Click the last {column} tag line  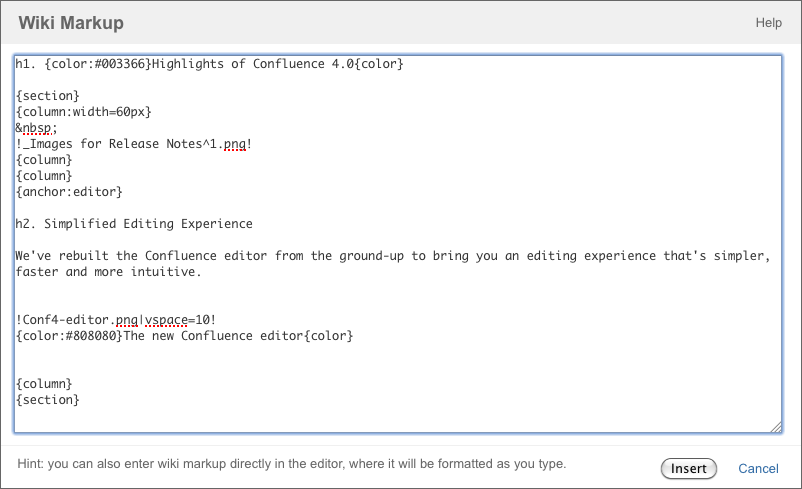[x=44, y=384]
